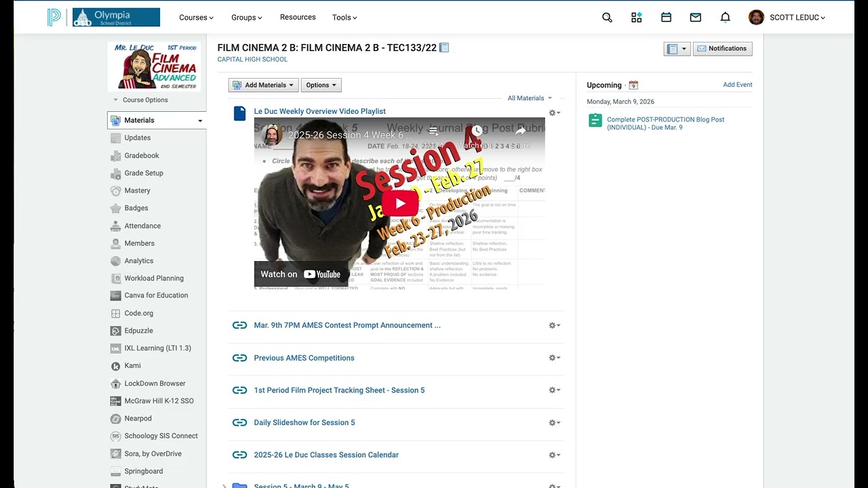This screenshot has height=488, width=868.
Task: Open the All Materials filter dropdown
Action: pyautogui.click(x=530, y=98)
